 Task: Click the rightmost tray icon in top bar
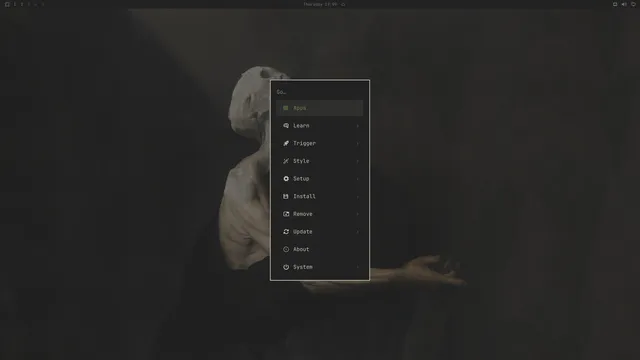633,4
